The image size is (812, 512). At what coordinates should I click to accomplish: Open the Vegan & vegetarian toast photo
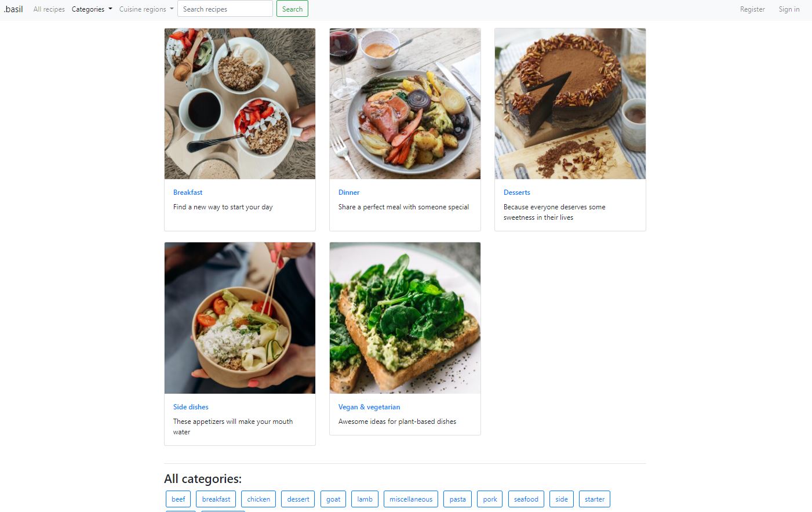[x=405, y=318]
